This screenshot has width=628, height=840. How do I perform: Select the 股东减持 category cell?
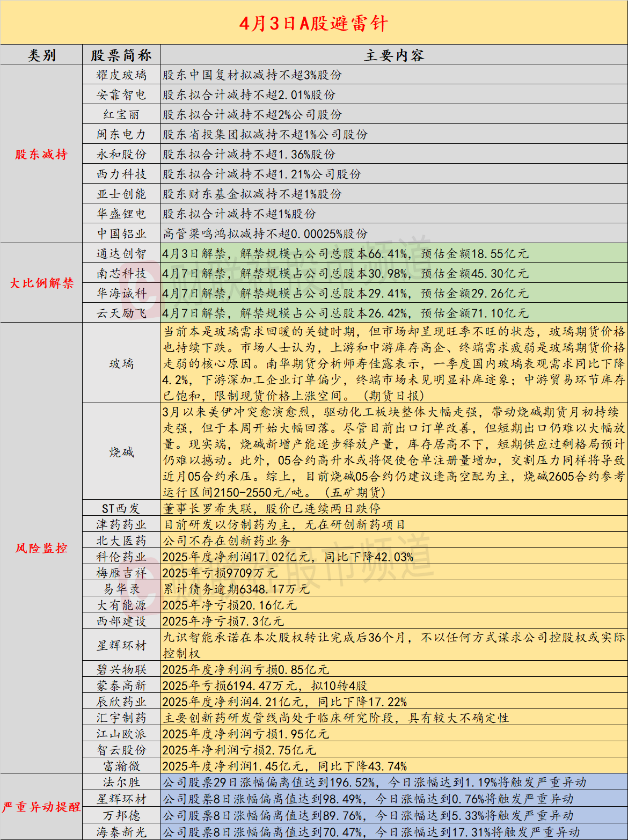[41, 155]
